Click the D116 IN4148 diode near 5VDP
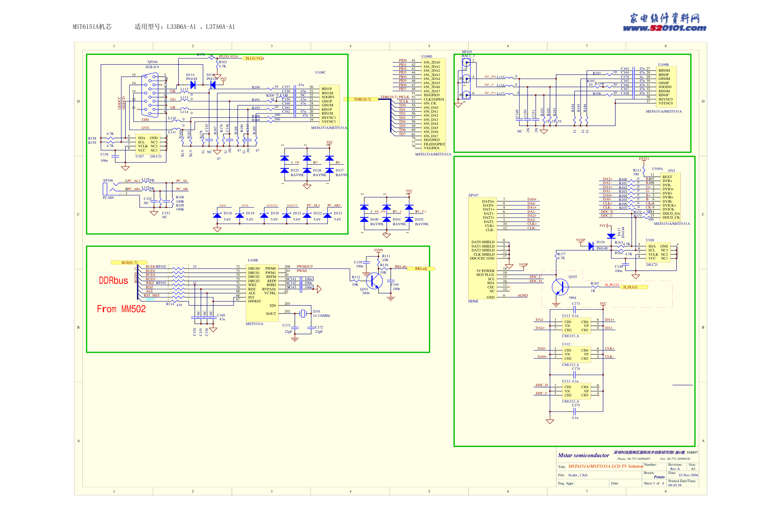The height and width of the screenshot is (532, 772). pyautogui.click(x=591, y=246)
